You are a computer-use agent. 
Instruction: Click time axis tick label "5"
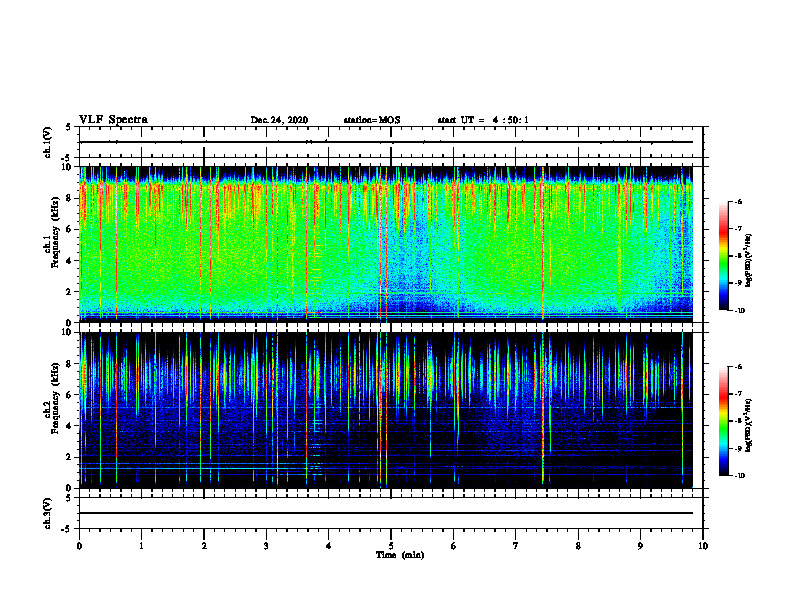pyautogui.click(x=391, y=546)
